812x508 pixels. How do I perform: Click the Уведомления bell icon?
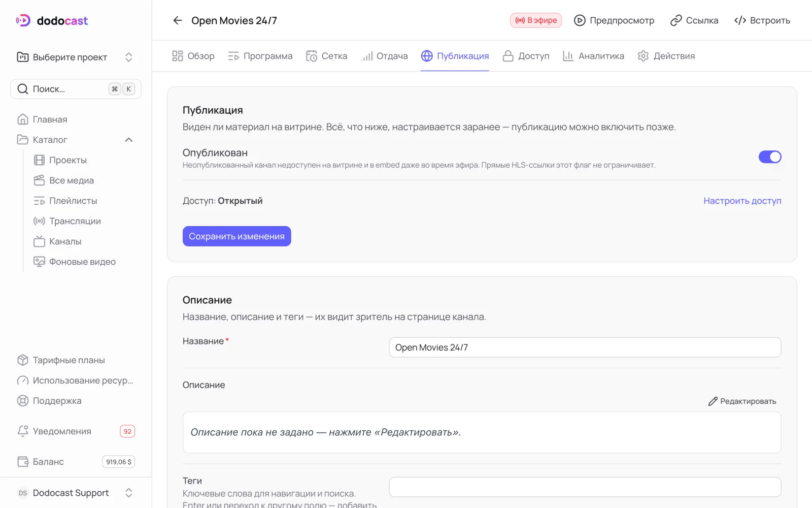[x=23, y=431]
